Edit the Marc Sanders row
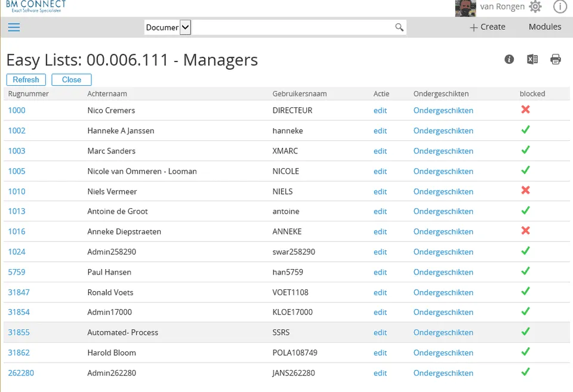 click(380, 151)
